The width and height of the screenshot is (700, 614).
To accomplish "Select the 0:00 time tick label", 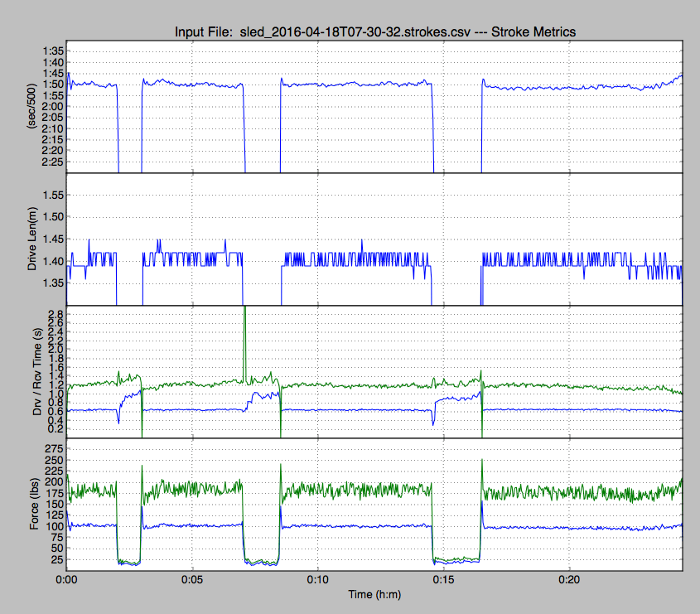I will 67,579.
